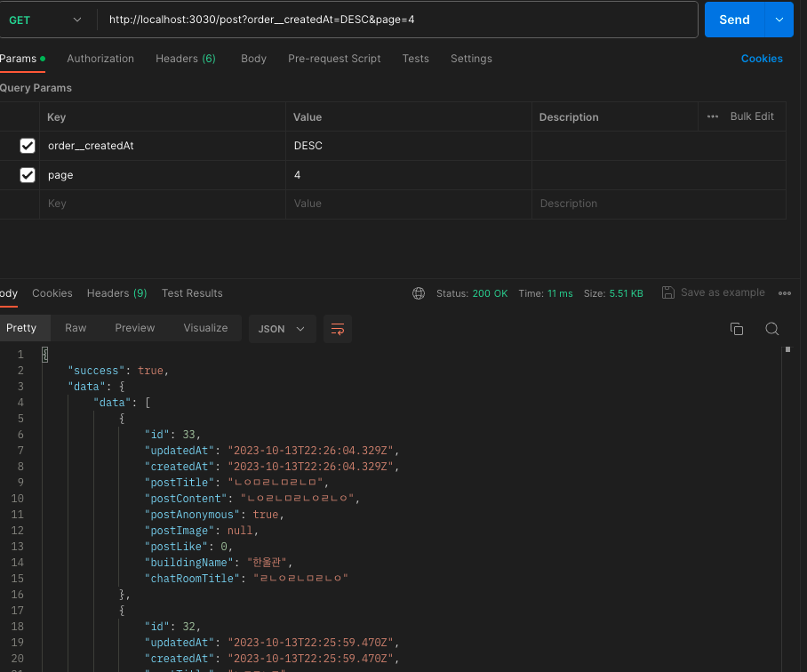This screenshot has height=672, width=807.
Task: Click the DESC value cell
Action: point(409,146)
